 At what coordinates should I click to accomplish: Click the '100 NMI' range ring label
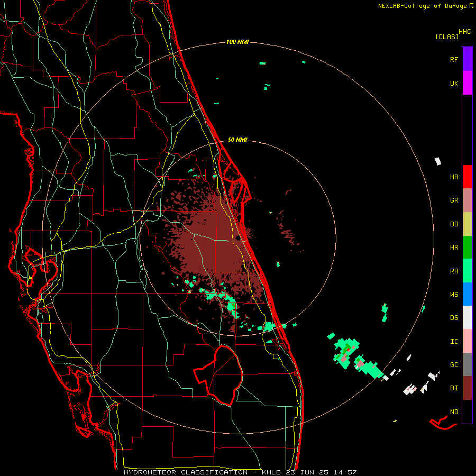click(x=237, y=42)
